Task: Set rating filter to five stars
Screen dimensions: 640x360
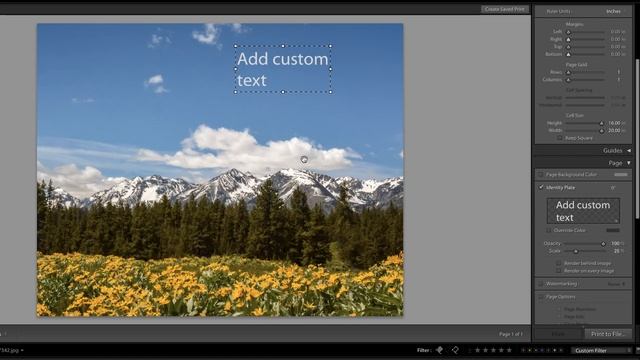Action: click(509, 350)
